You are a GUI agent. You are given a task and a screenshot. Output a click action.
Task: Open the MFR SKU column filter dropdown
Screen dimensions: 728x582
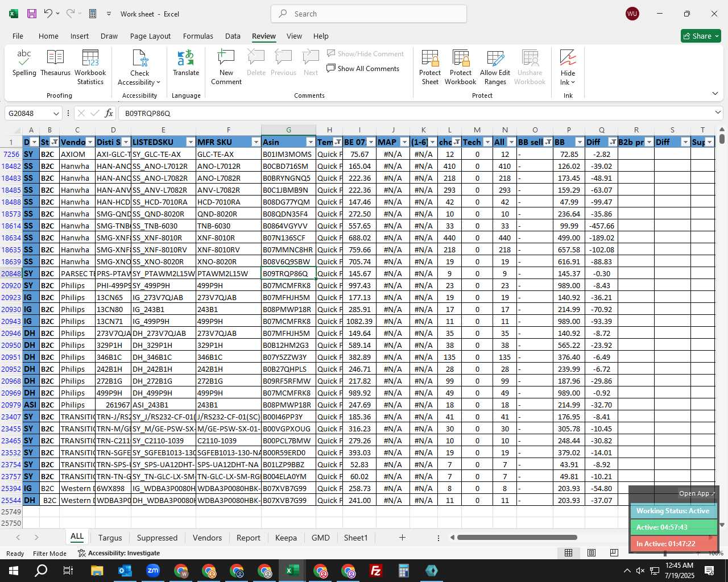pyautogui.click(x=256, y=142)
